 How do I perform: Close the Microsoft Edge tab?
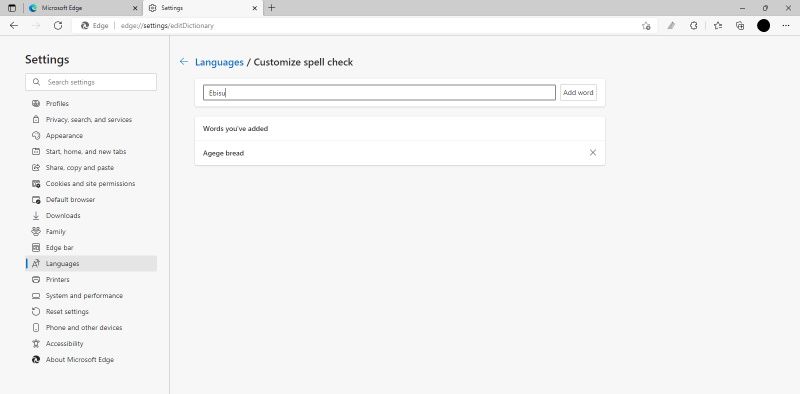click(135, 8)
